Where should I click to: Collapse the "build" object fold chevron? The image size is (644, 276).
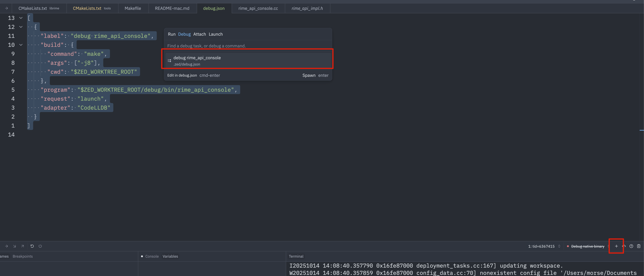21,45
